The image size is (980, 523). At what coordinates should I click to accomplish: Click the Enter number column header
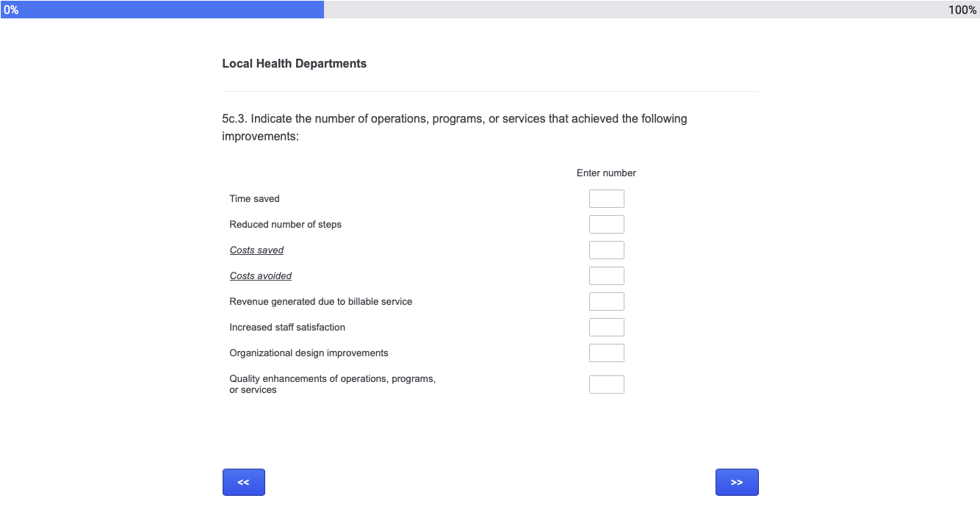(x=606, y=173)
